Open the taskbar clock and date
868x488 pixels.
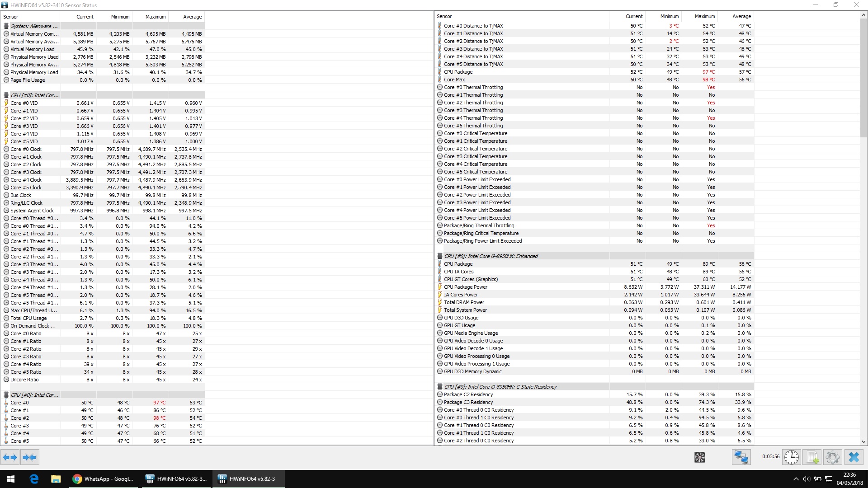point(849,479)
